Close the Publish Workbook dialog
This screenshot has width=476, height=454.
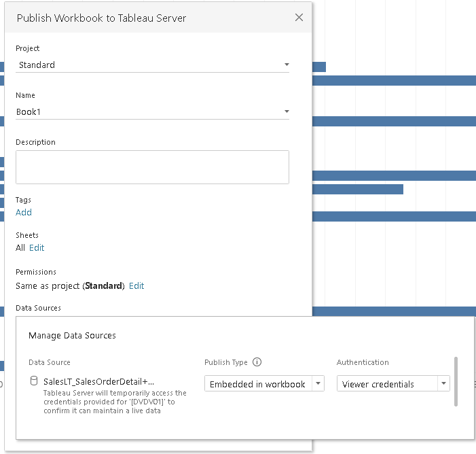tap(299, 18)
